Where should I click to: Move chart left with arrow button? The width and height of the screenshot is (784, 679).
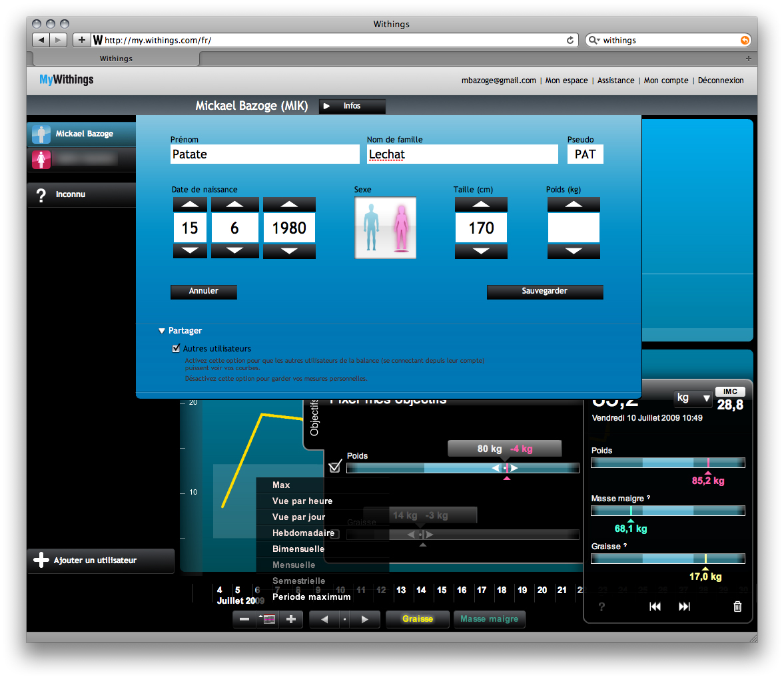tap(324, 619)
